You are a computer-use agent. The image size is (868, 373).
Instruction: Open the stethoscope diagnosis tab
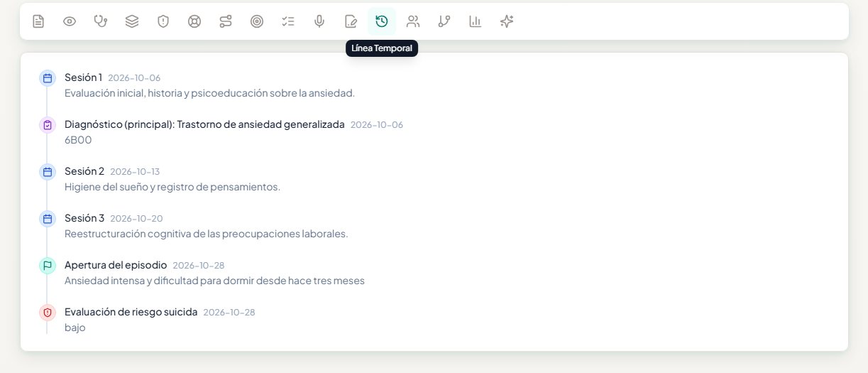coord(101,21)
